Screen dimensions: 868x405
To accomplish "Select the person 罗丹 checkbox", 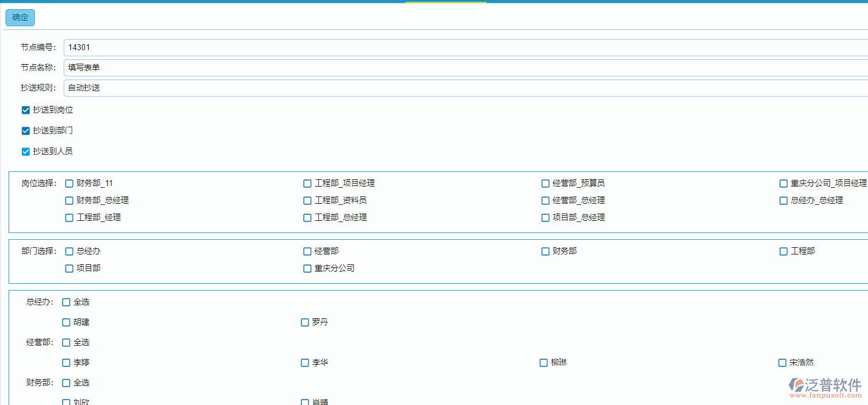I will pyautogui.click(x=305, y=322).
